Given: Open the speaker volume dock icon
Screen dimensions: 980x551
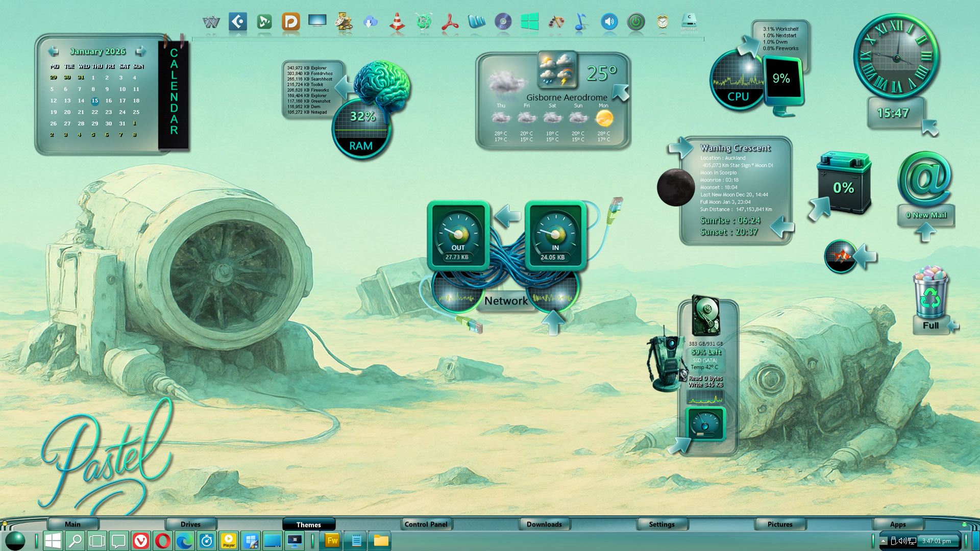Looking at the screenshot, I should point(609,22).
